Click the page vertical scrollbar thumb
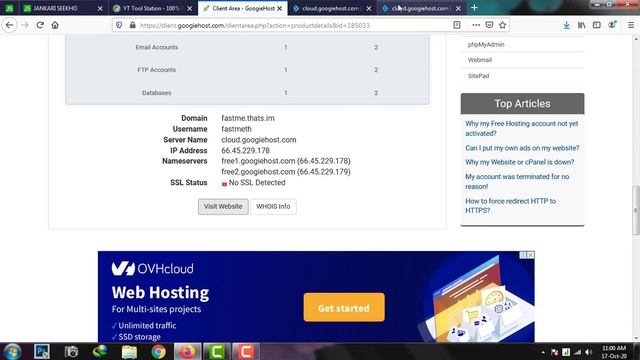The image size is (640, 360). click(636, 210)
